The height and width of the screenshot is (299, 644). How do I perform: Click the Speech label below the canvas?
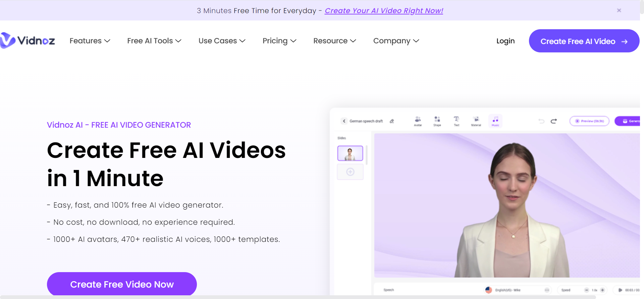pos(389,290)
